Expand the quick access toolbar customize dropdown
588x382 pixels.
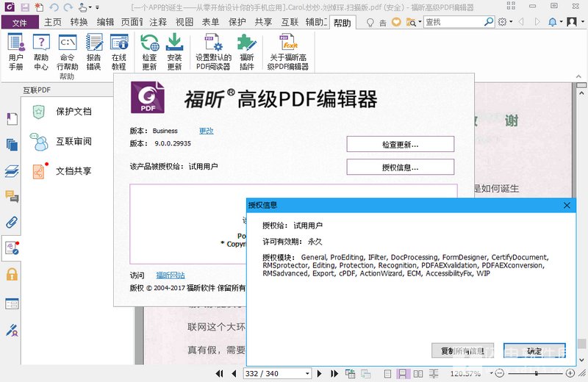click(x=98, y=7)
